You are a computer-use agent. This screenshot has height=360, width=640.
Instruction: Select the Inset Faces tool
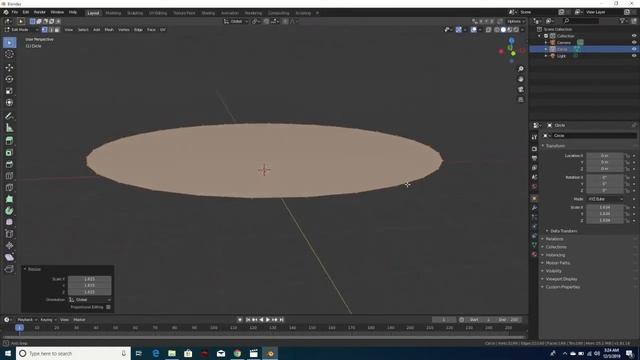[9, 153]
